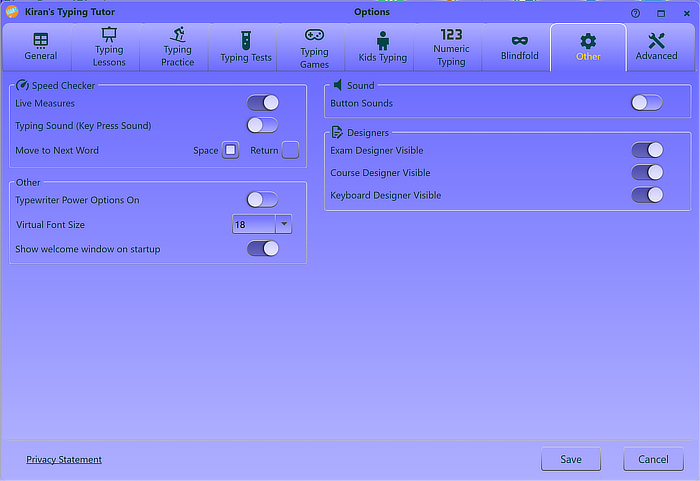Open Typing Games gamepad icon

click(x=314, y=35)
